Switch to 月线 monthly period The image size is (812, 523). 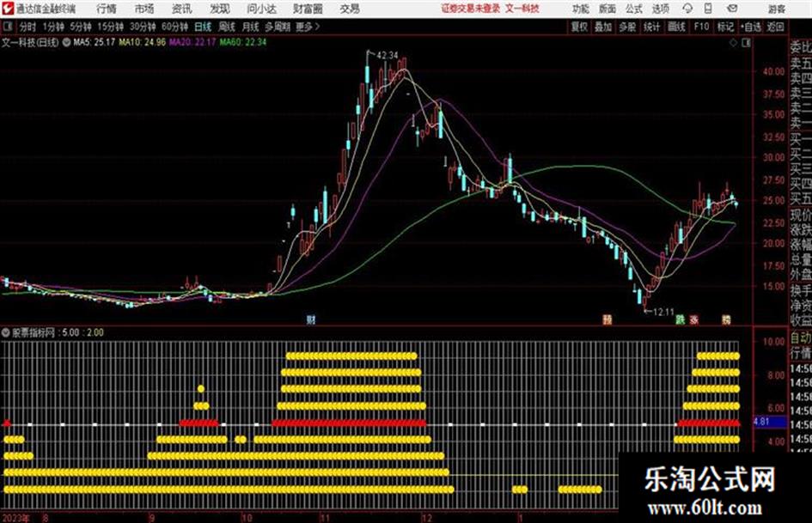click(251, 27)
